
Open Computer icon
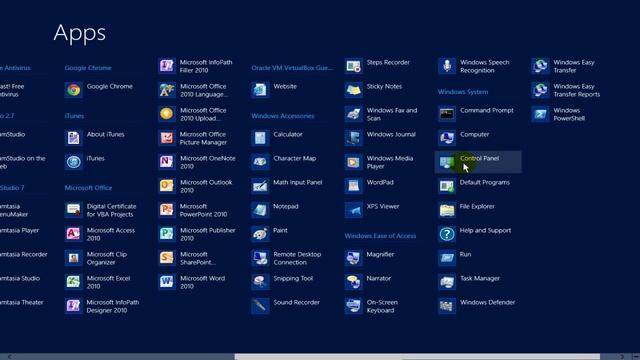(447, 138)
